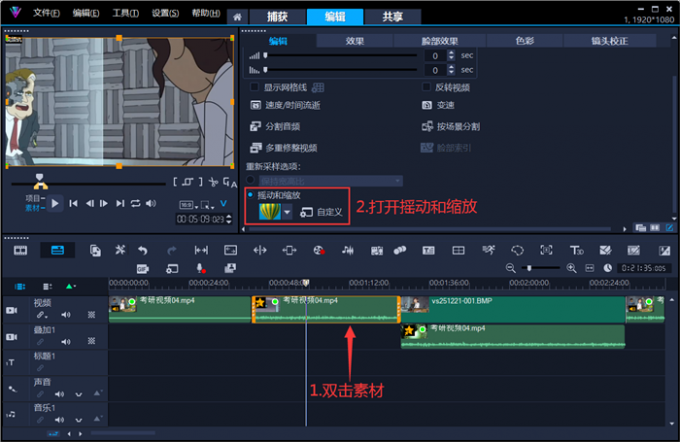Image resolution: width=680 pixels, height=442 pixels.
Task: Open the 保持宽高比 resampling combo box
Action: click(330, 180)
